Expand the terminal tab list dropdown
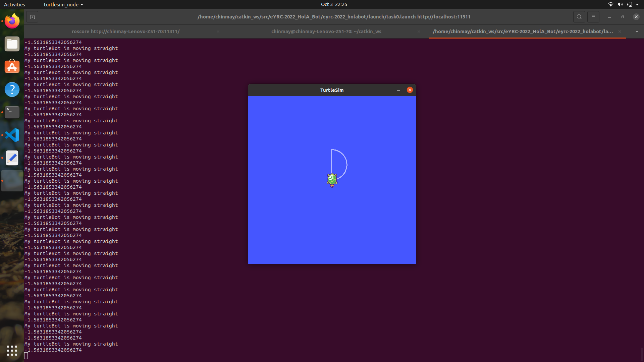The height and width of the screenshot is (362, 644). coord(637,32)
